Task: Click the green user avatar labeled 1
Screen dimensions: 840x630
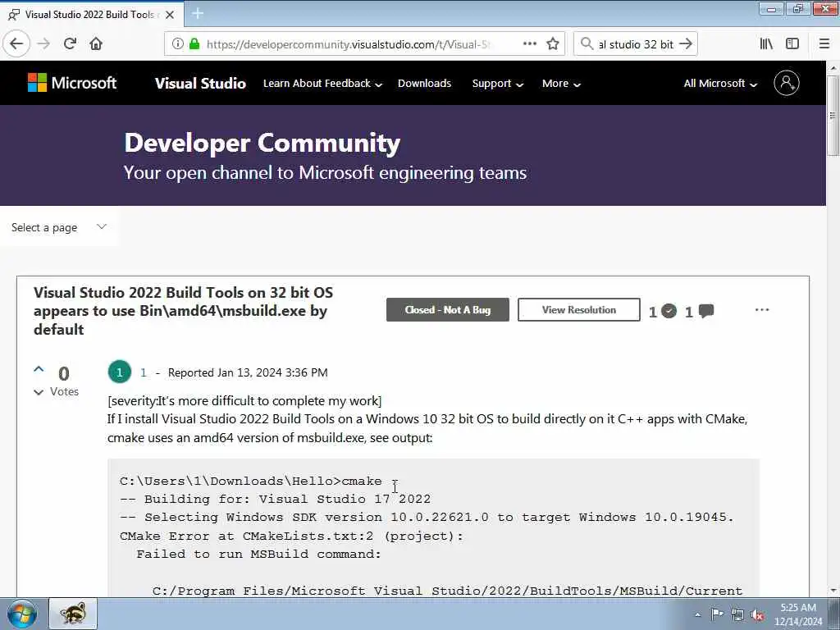Action: 120,372
